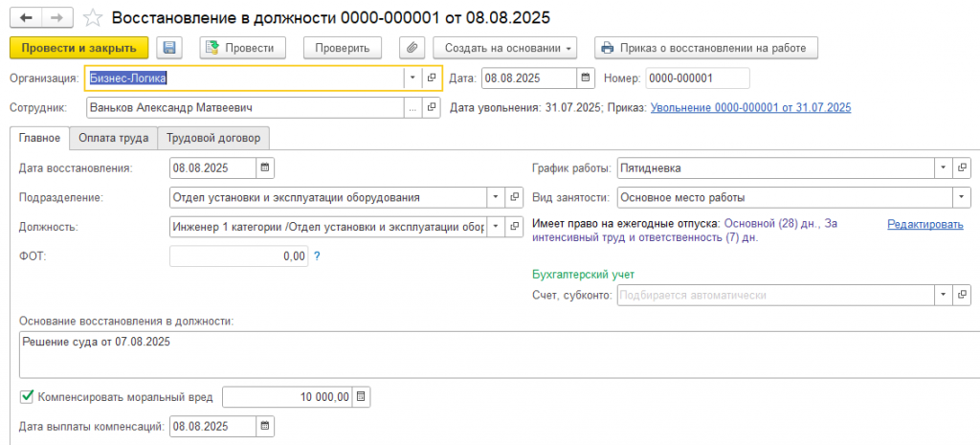The image size is (980, 445).
Task: Expand the Счет, субконто dropdown
Action: [x=944, y=295]
